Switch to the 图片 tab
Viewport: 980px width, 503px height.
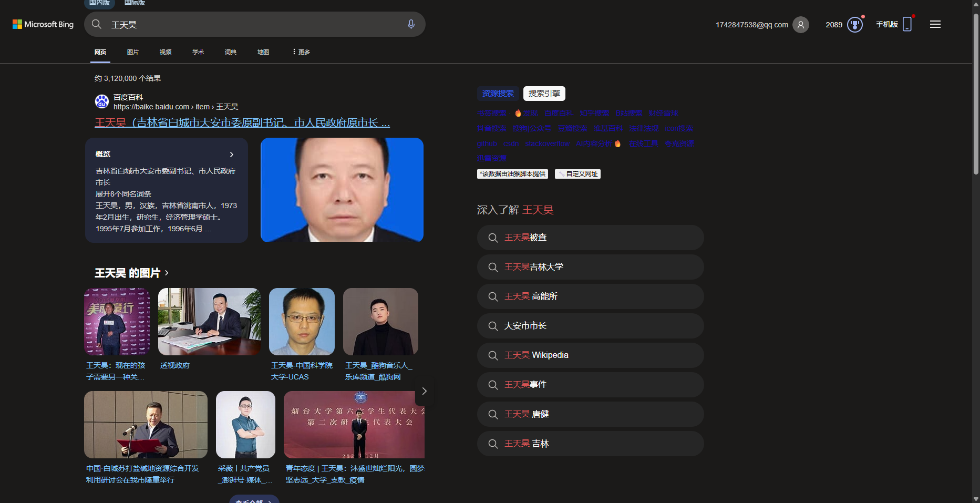(133, 52)
